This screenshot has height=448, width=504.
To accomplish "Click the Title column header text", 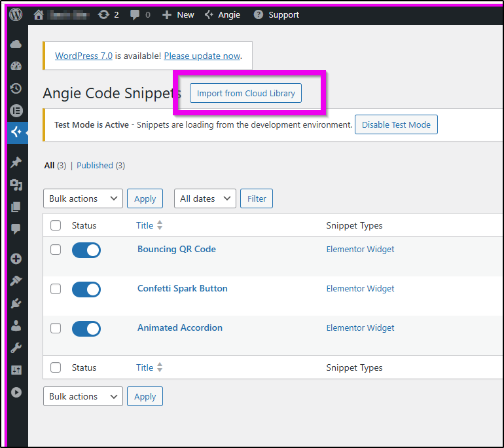I will coord(144,225).
